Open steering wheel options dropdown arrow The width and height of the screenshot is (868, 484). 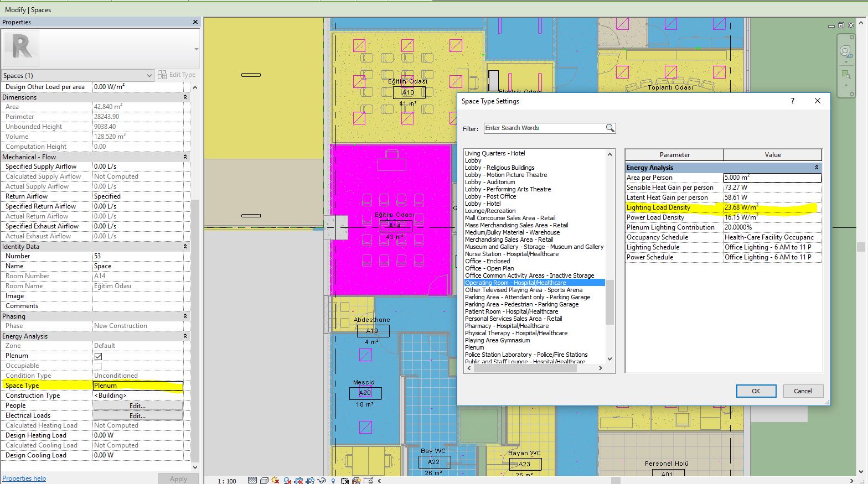[846, 62]
